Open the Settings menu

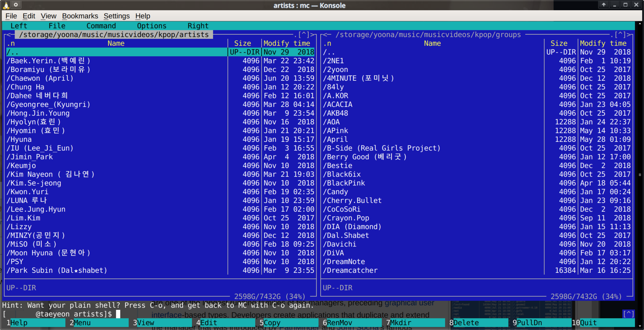[x=117, y=16]
